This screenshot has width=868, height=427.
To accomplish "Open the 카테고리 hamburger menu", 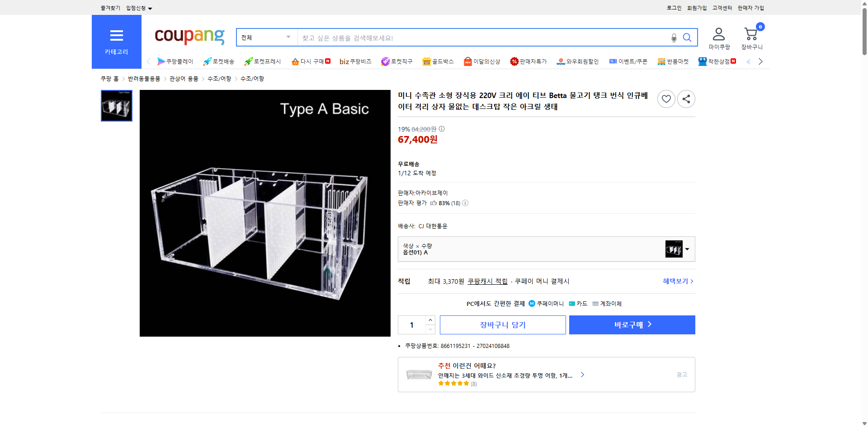I will pyautogui.click(x=116, y=36).
